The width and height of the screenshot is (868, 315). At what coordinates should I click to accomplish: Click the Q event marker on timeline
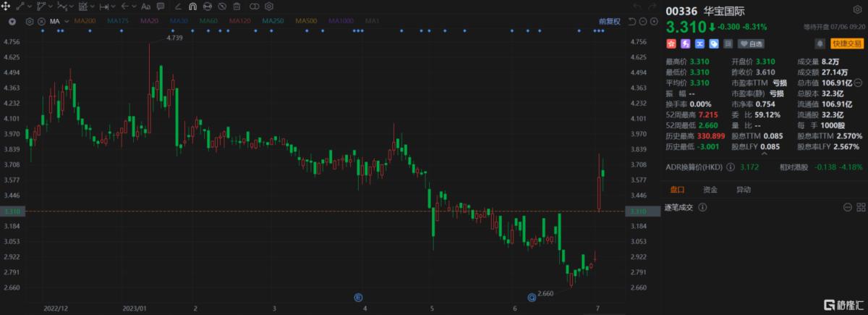point(532,297)
